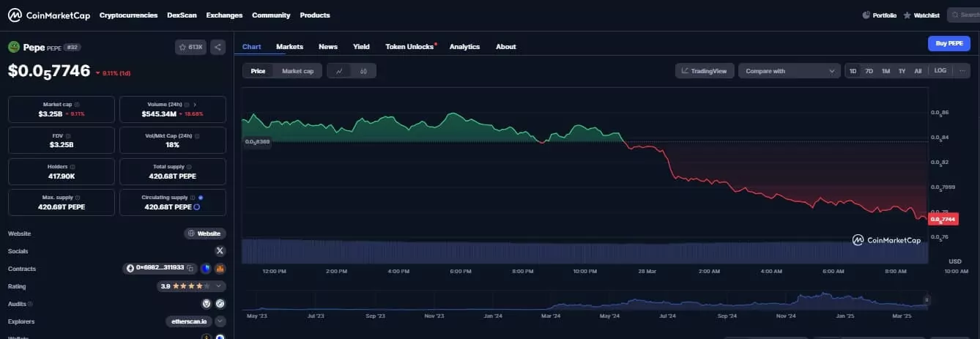The height and width of the screenshot is (339, 980).
Task: Open the Token Unlocks tab
Action: click(x=410, y=46)
